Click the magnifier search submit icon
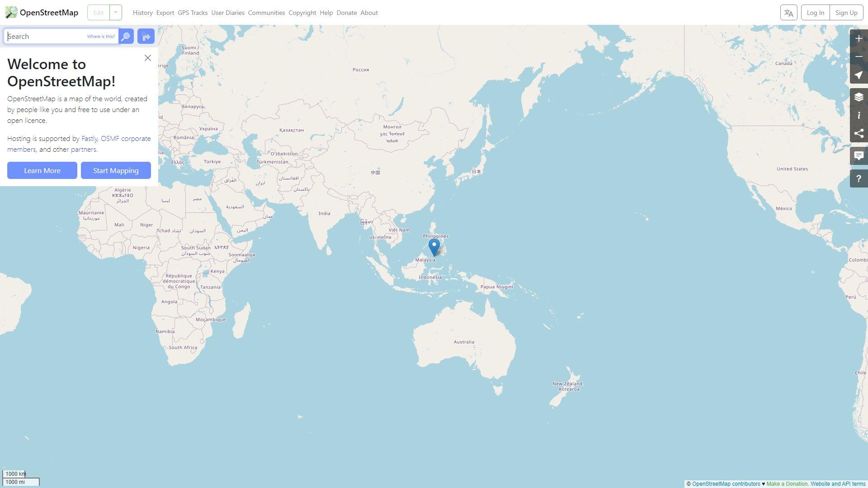Image resolution: width=868 pixels, height=488 pixels. click(126, 37)
